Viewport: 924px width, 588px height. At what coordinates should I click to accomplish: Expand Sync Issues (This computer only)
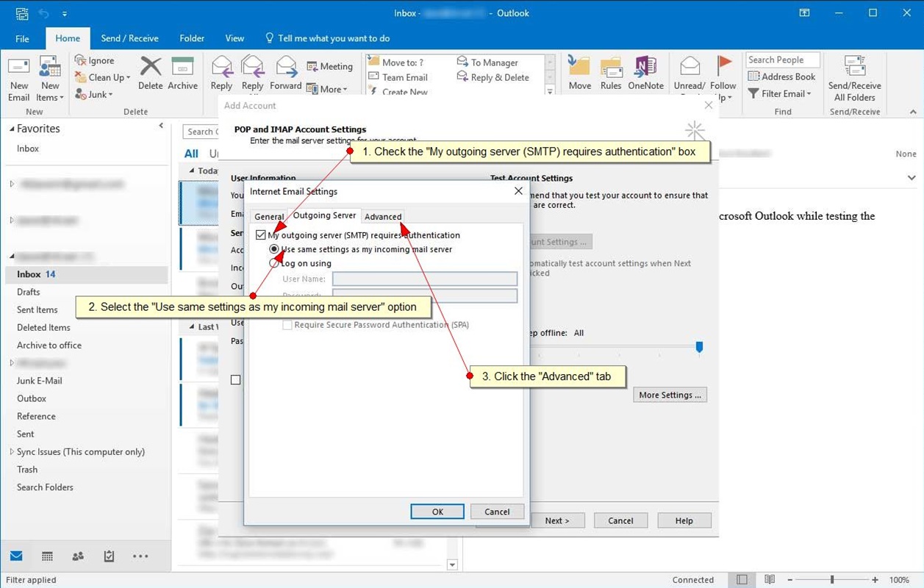pos(12,452)
